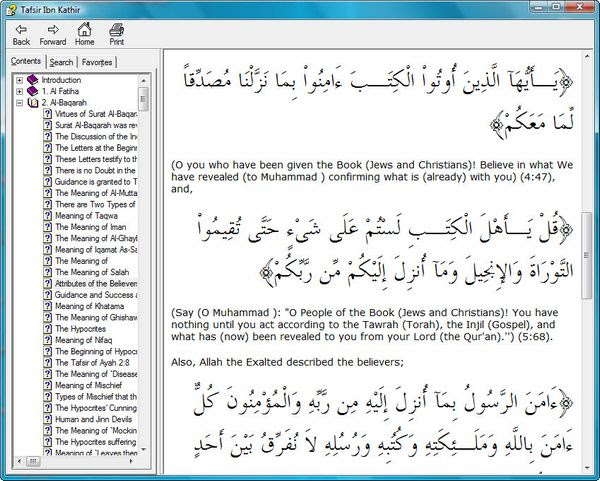Viewport: 600px width, 481px height.
Task: Open The Meaning of Al-Ghayb topic
Action: point(96,238)
